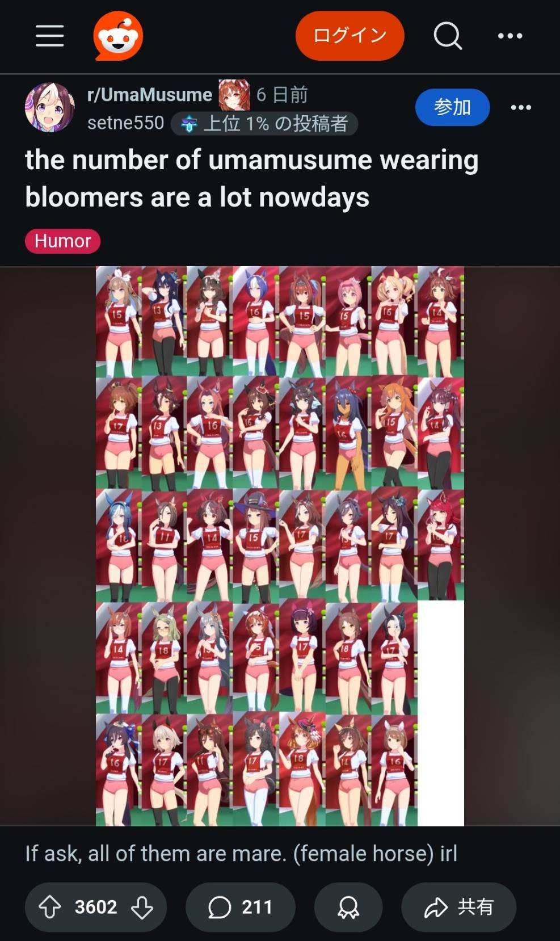Visit the r/UmaMusume subreddit link
This screenshot has width=560, height=941.
[150, 94]
